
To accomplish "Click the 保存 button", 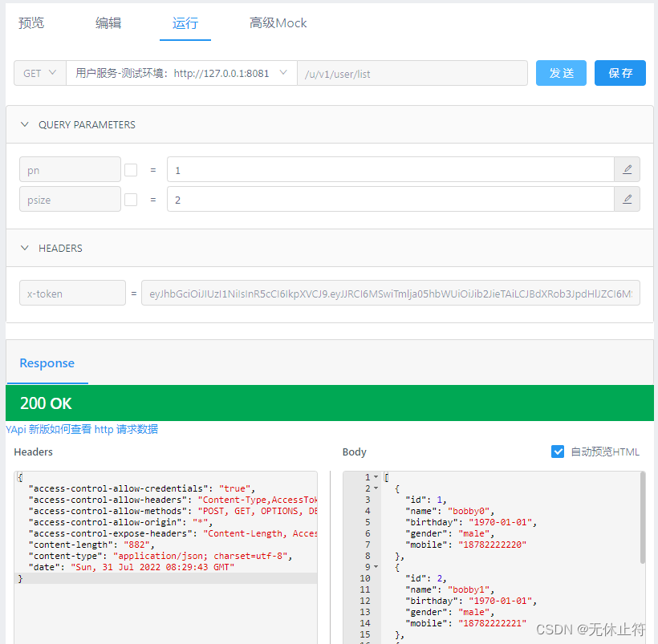I will (619, 73).
